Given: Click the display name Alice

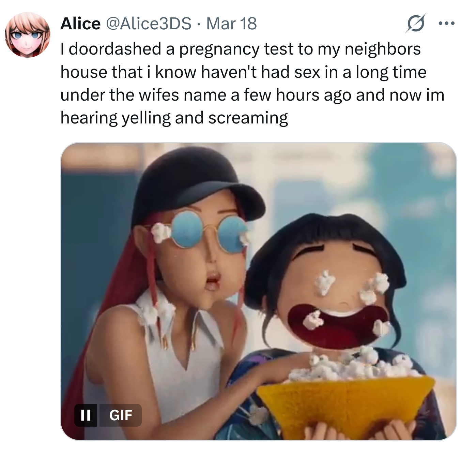Looking at the screenshot, I should pyautogui.click(x=80, y=24).
